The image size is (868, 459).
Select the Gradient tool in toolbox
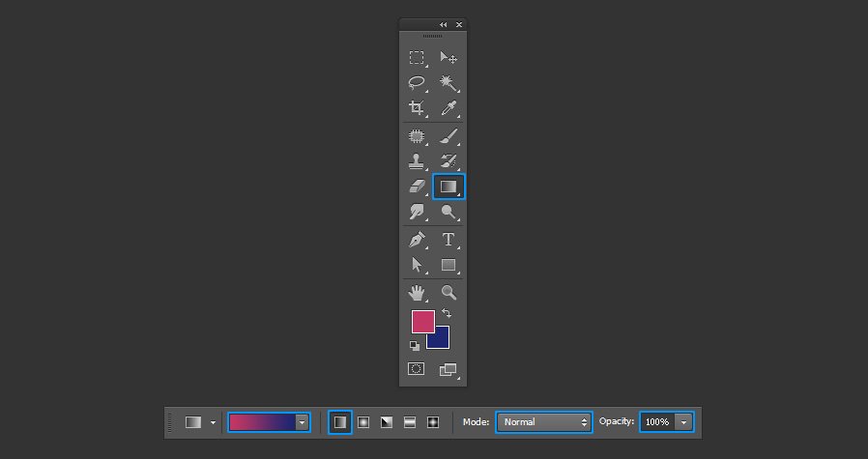point(448,186)
